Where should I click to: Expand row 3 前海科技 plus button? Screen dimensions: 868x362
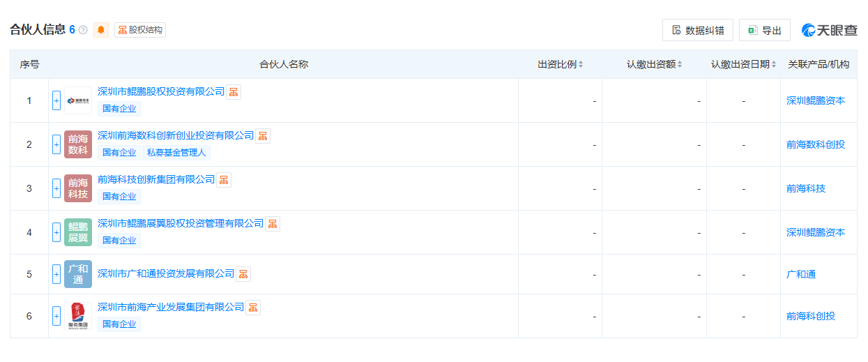[x=56, y=188]
